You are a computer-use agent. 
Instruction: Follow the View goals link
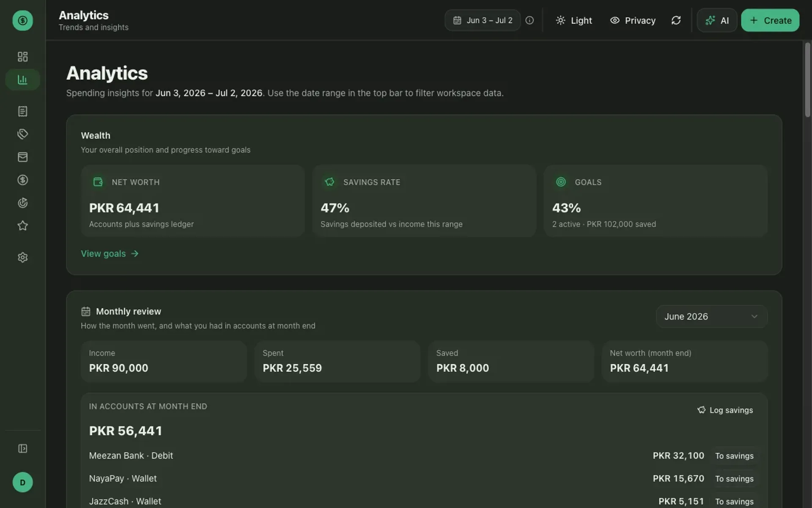tap(110, 254)
